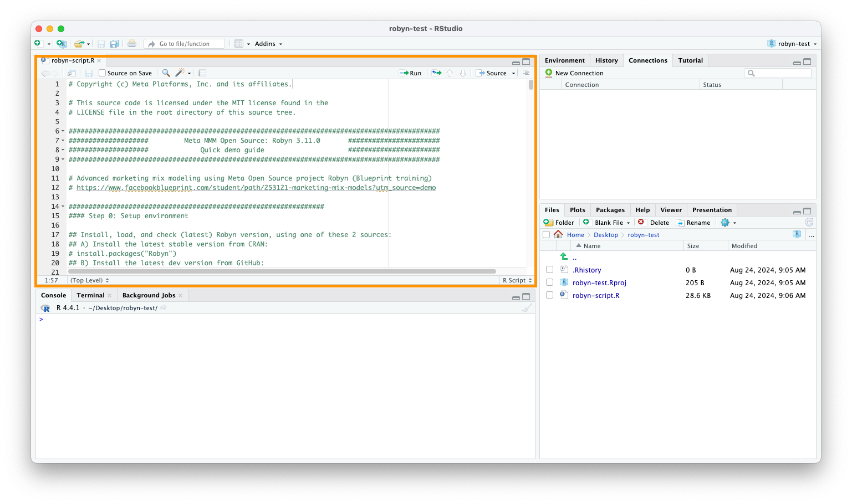The image size is (852, 504).
Task: Select all files with the header checkbox
Action: tap(546, 234)
